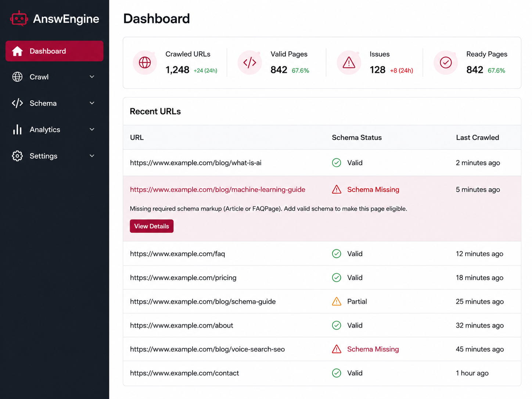Open the what-is-ai URL
Viewport: 532px width, 399px height.
pyautogui.click(x=195, y=163)
